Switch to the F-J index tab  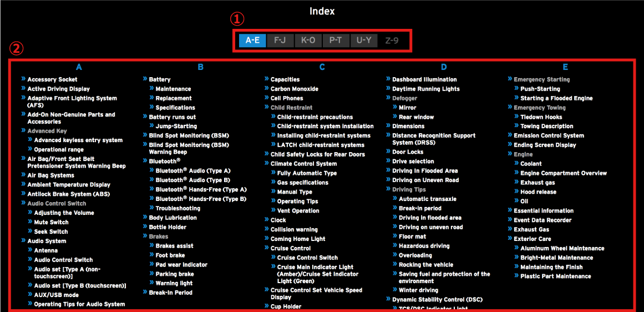point(280,41)
